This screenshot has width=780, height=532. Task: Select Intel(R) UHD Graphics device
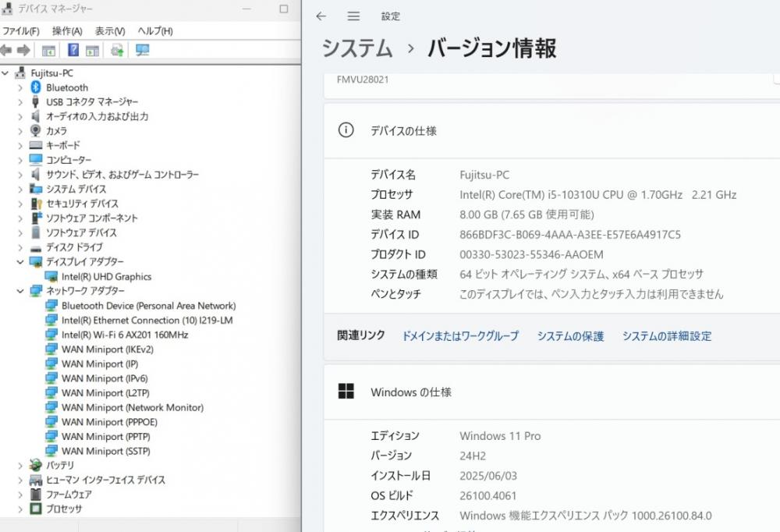point(106,277)
